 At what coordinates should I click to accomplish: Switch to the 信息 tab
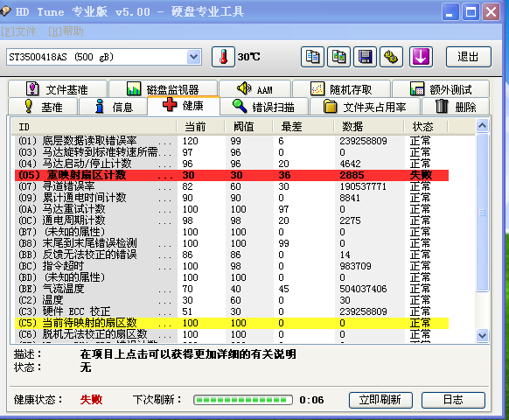tap(114, 107)
